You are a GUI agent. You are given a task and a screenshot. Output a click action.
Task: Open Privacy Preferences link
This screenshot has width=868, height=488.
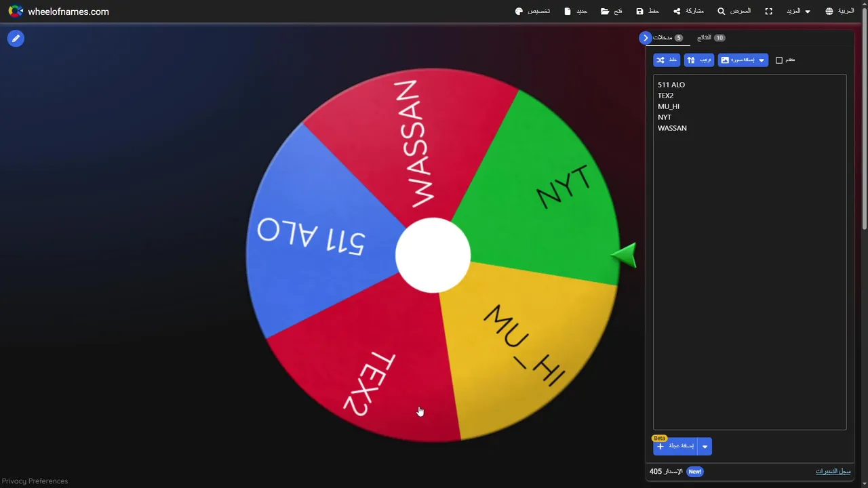[x=35, y=481]
